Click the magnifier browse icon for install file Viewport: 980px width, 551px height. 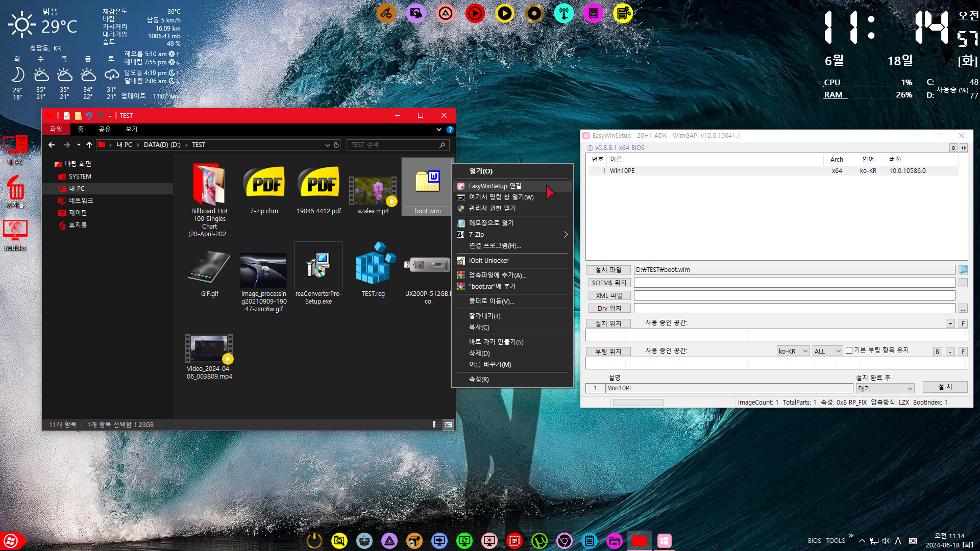(963, 270)
